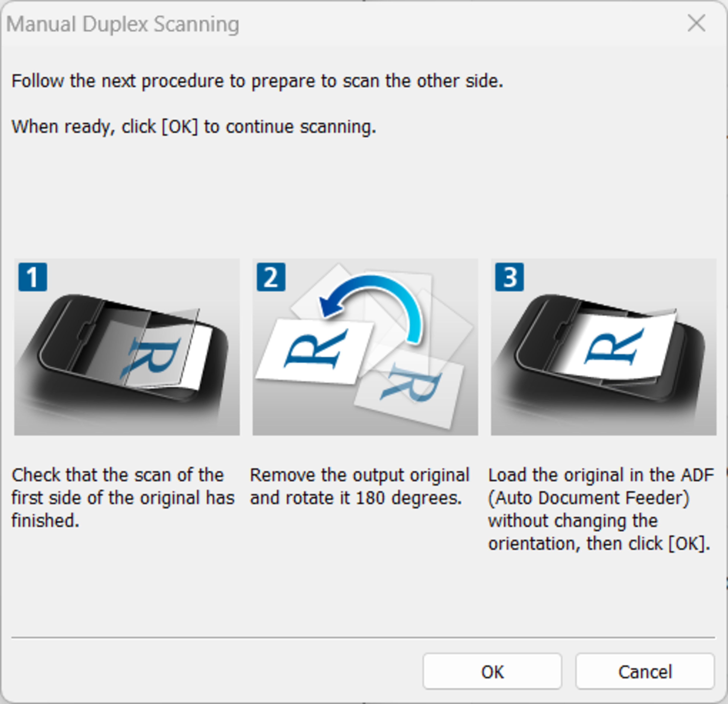
Task: Click the 'Follow the next procedure' instruction text
Action: coord(257,81)
